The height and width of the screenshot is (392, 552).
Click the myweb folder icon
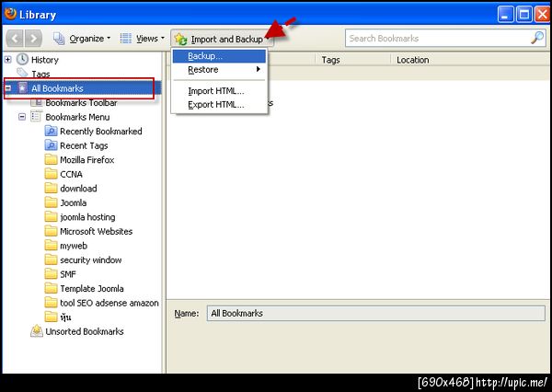(51, 245)
